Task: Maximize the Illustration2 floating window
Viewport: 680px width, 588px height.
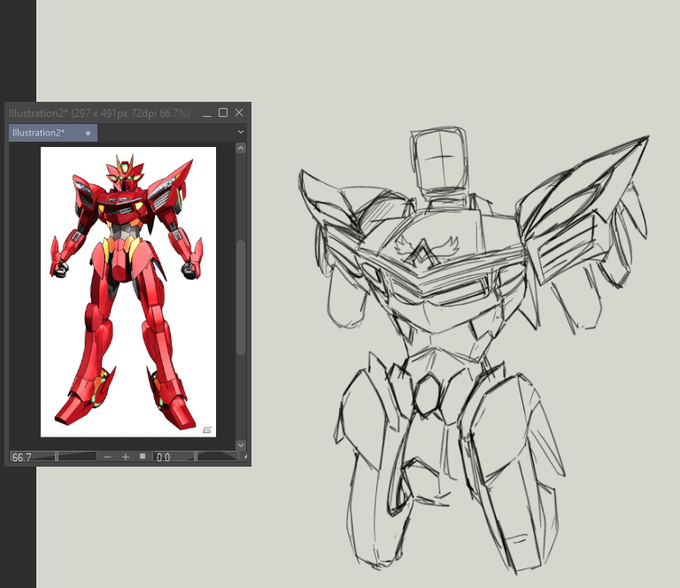Action: point(223,113)
